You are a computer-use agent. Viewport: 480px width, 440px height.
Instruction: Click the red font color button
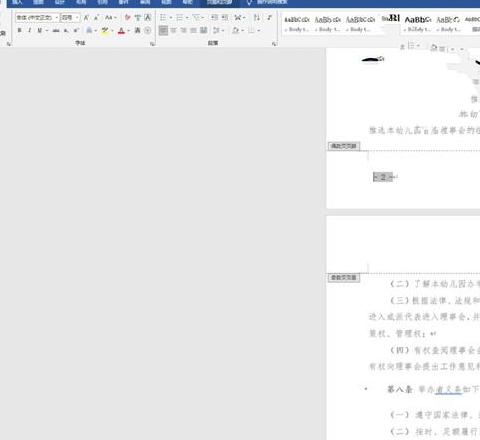coord(121,31)
